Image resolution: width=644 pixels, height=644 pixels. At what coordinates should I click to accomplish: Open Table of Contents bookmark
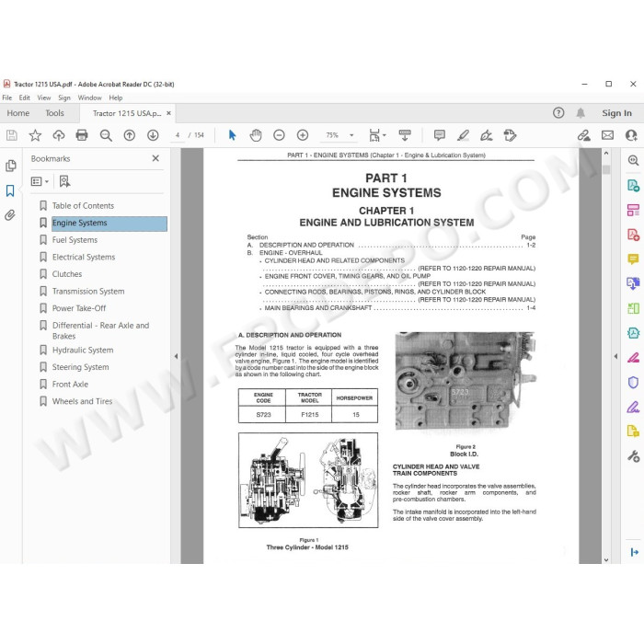[83, 205]
